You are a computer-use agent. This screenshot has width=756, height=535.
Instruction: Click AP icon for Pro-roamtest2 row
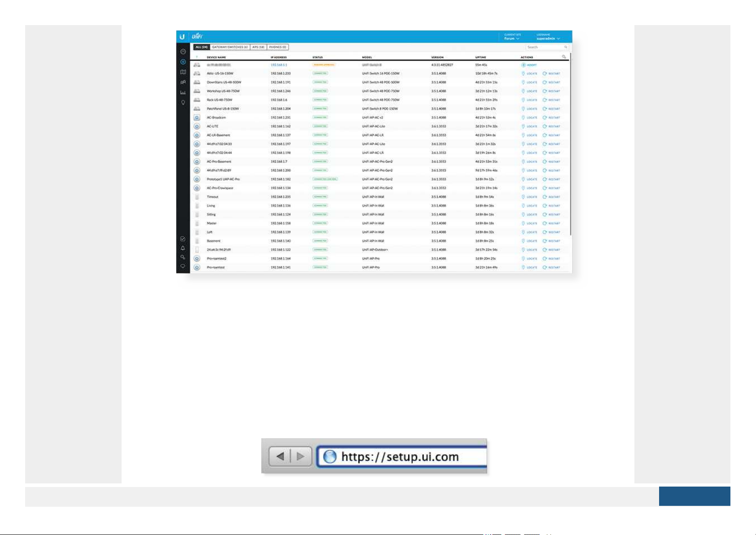pyautogui.click(x=197, y=259)
